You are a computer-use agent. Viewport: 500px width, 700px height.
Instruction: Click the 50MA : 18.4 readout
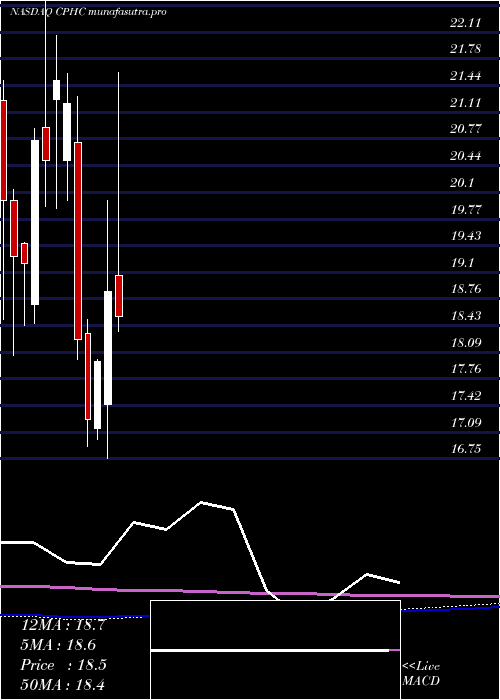(63, 685)
